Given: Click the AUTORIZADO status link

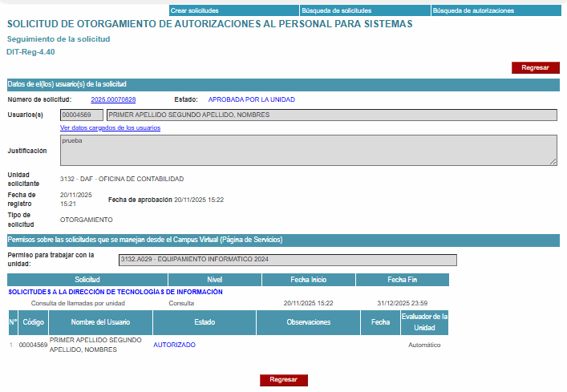Looking at the screenshot, I should click(x=174, y=345).
